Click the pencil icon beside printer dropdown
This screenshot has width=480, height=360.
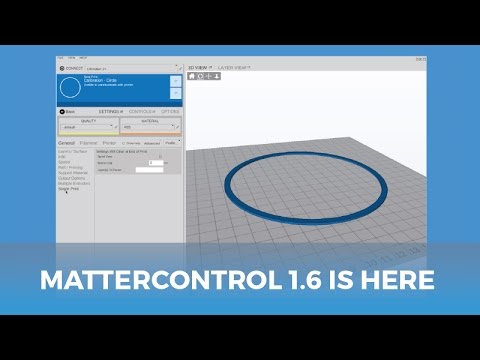pos(180,69)
